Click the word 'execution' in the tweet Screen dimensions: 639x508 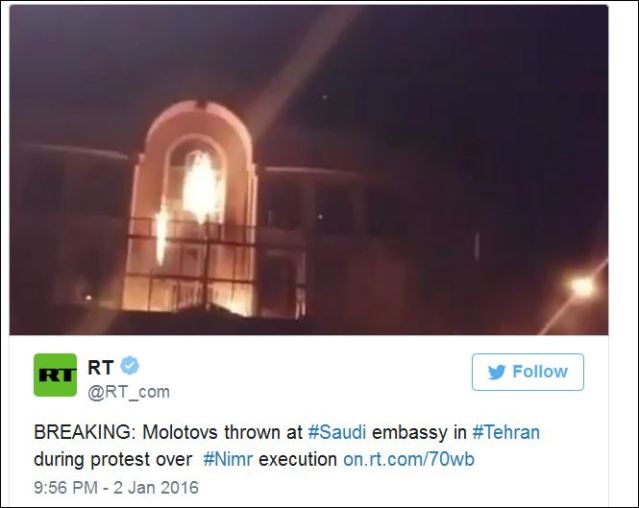pyautogui.click(x=298, y=459)
